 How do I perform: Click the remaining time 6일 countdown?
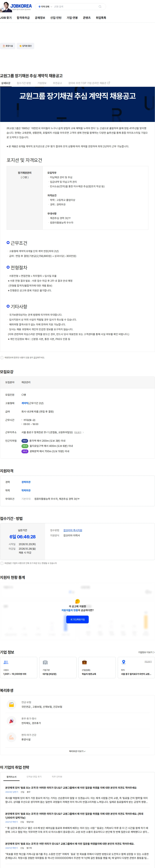coord(23,537)
